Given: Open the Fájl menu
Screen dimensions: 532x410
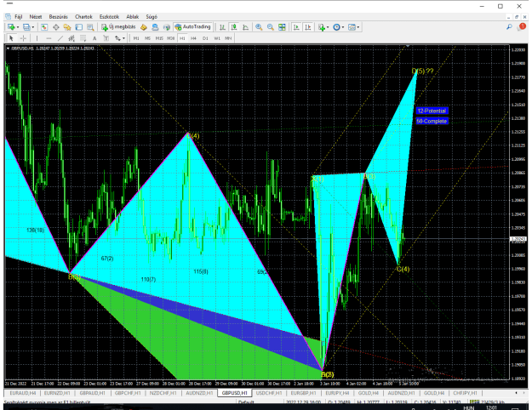Looking at the screenshot, I should pos(19,16).
